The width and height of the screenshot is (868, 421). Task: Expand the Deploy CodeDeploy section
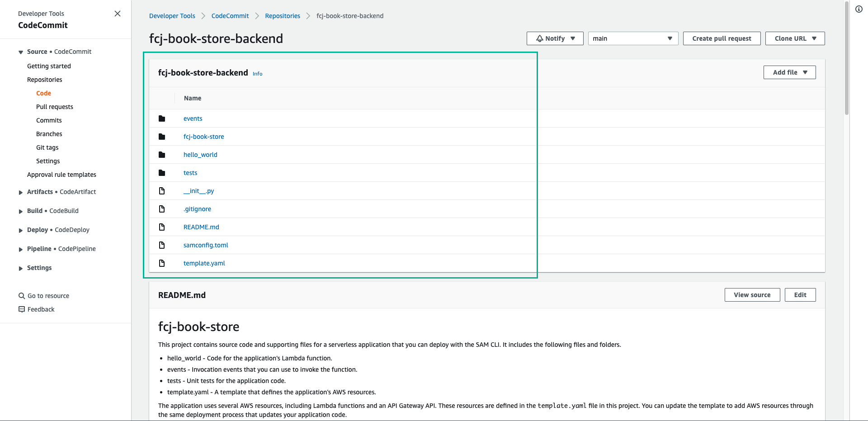point(21,230)
